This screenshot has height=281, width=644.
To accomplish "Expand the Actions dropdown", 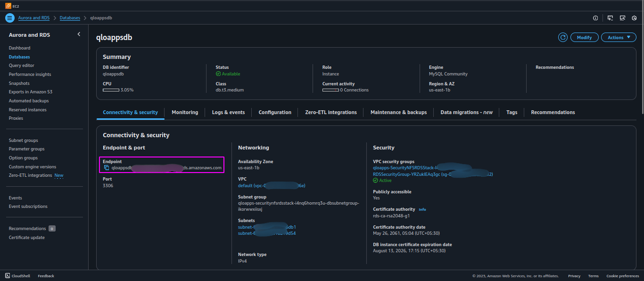I will pyautogui.click(x=619, y=37).
